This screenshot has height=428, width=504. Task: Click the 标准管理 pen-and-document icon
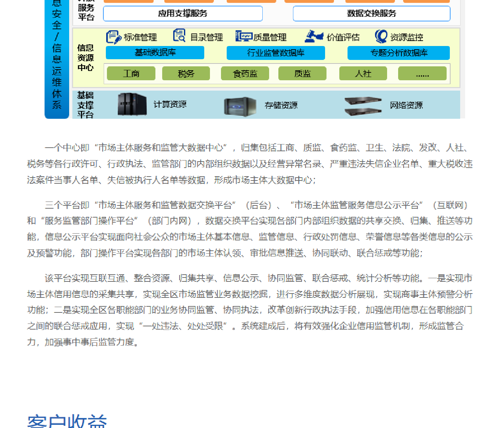114,37
